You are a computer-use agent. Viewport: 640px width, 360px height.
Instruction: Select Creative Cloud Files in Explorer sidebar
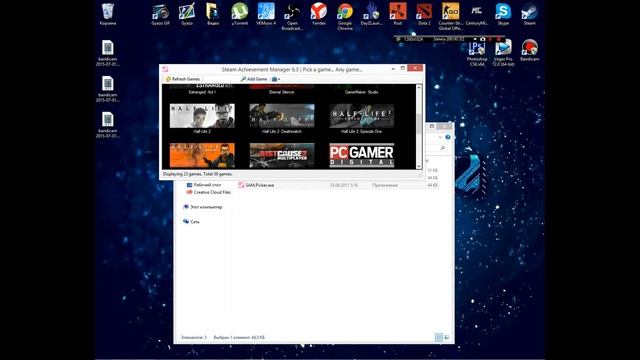point(209,192)
